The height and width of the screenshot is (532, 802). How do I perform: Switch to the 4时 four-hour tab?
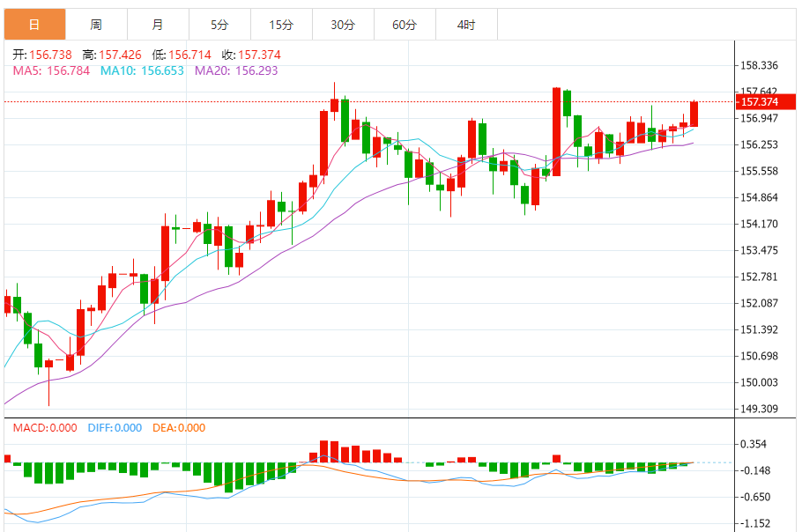466,25
